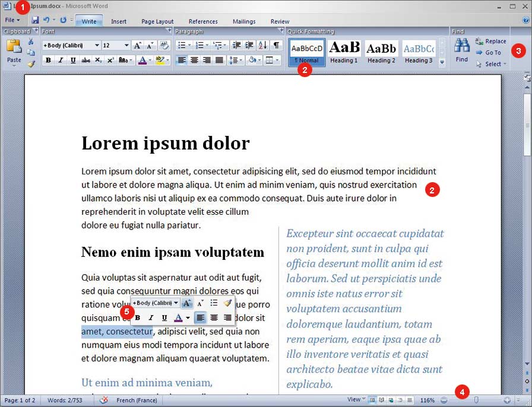Click the Replace button
This screenshot has height=407, width=532.
[490, 42]
